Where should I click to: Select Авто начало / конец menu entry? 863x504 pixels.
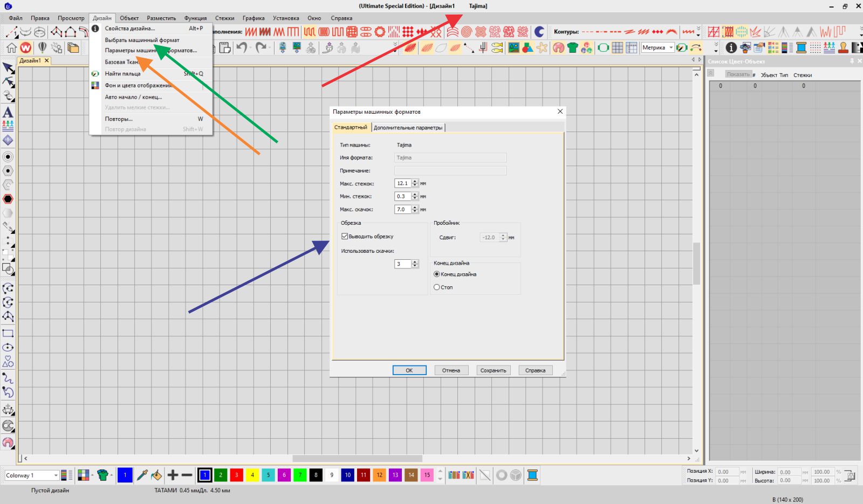(x=133, y=97)
